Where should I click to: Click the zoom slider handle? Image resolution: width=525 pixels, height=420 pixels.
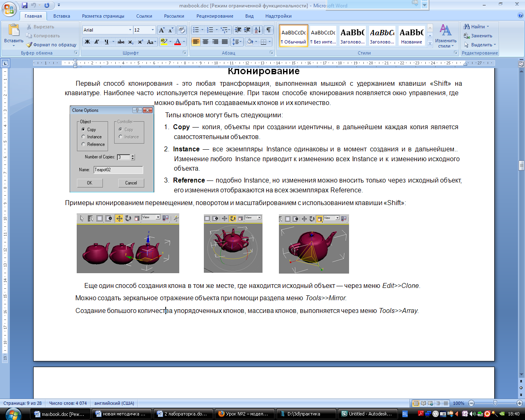click(495, 403)
